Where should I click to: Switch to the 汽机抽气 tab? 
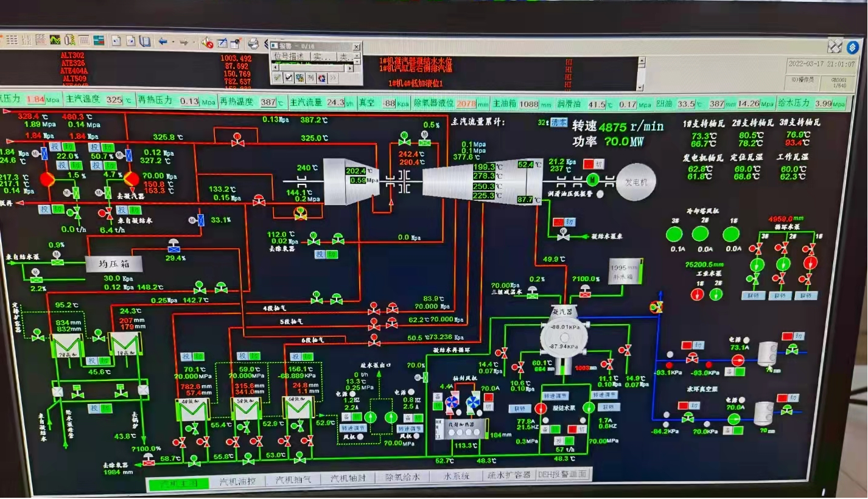pyautogui.click(x=293, y=480)
